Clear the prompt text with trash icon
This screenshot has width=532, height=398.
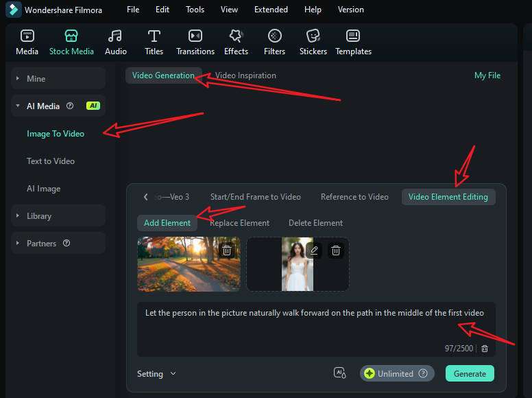485,349
